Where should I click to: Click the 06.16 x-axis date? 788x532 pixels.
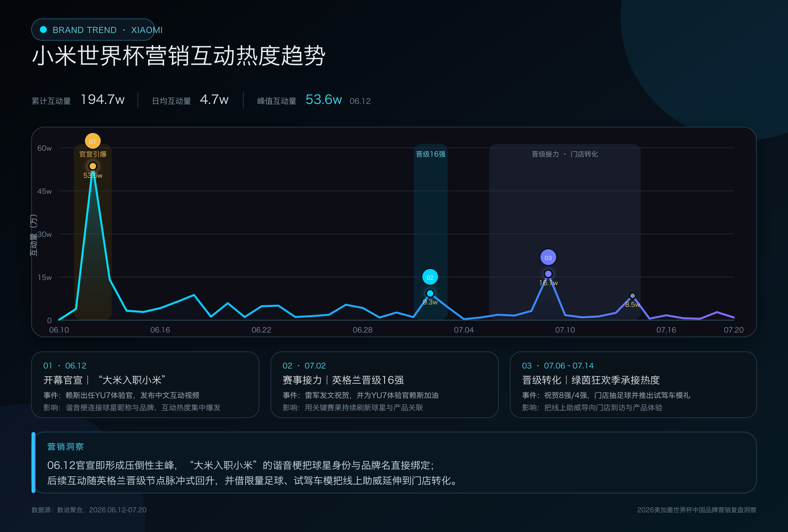160,330
